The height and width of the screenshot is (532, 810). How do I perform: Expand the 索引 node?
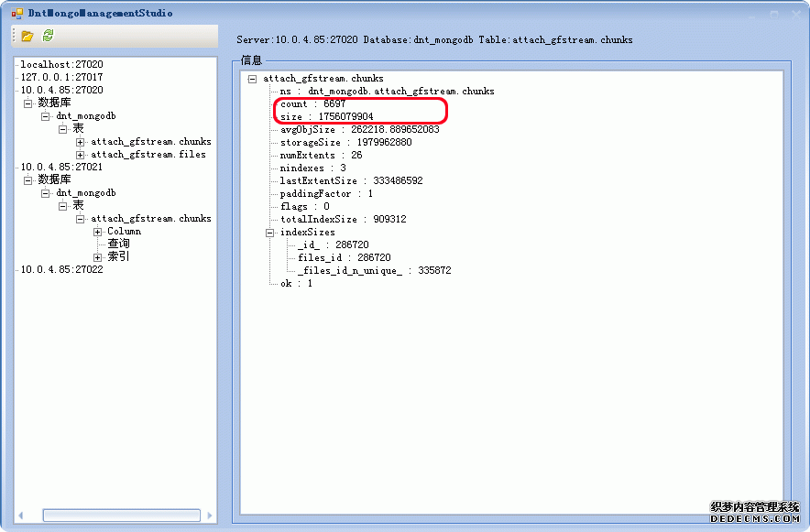pos(98,257)
